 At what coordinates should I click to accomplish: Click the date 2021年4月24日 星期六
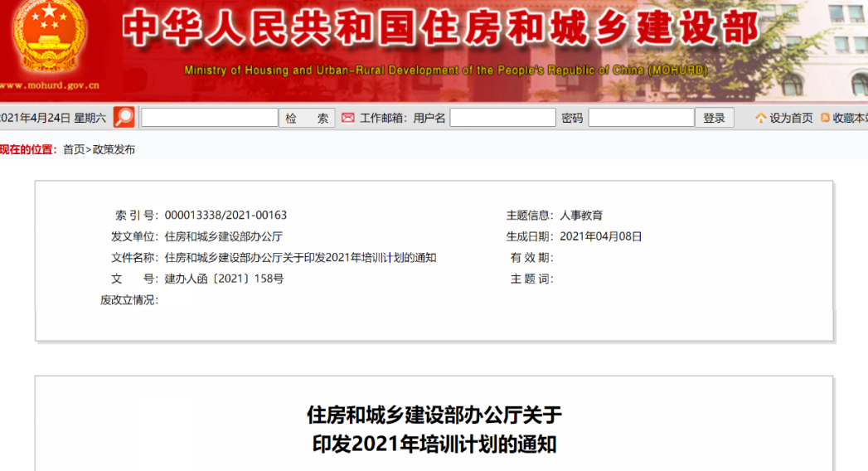[x=53, y=118]
